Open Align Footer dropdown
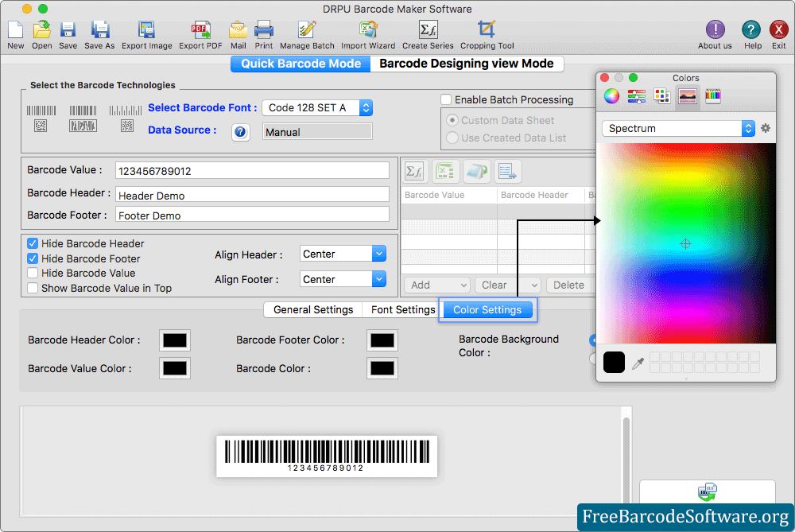Image resolution: width=795 pixels, height=532 pixels. [343, 279]
